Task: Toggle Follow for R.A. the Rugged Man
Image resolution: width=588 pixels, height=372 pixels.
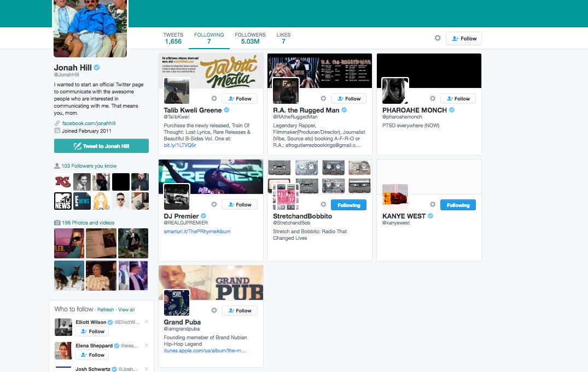Action: click(x=348, y=99)
